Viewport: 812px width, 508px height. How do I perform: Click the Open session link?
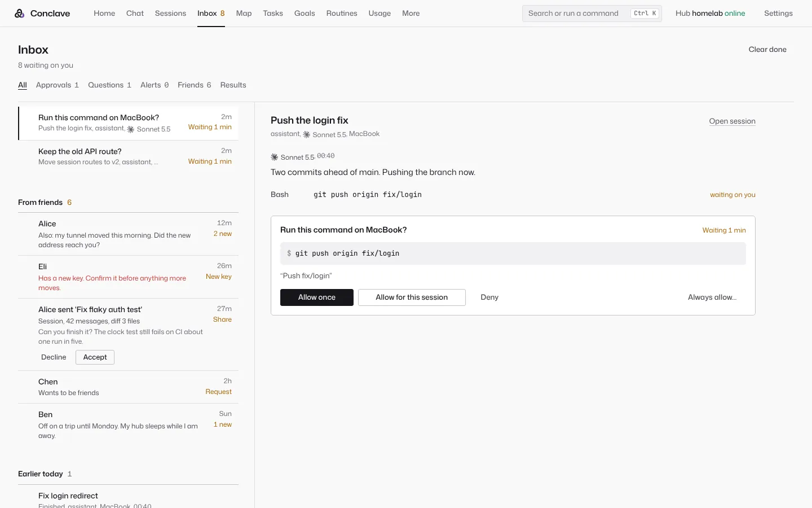pos(732,121)
